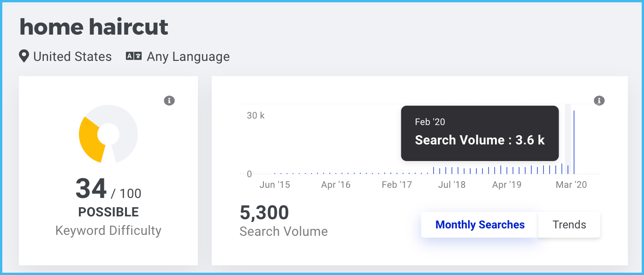Click the Jun '15 axis label
Viewport: 644px width, 275px height.
tap(274, 185)
